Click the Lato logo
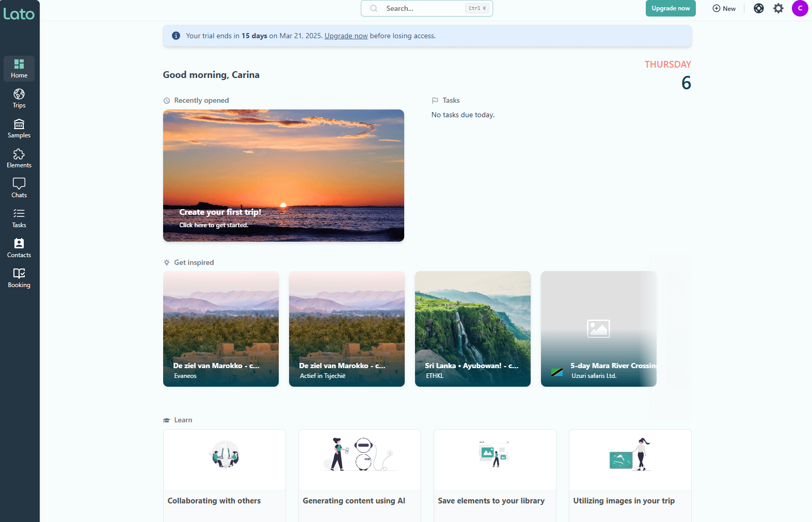Screen dimensions: 812x522 click(x=19, y=14)
